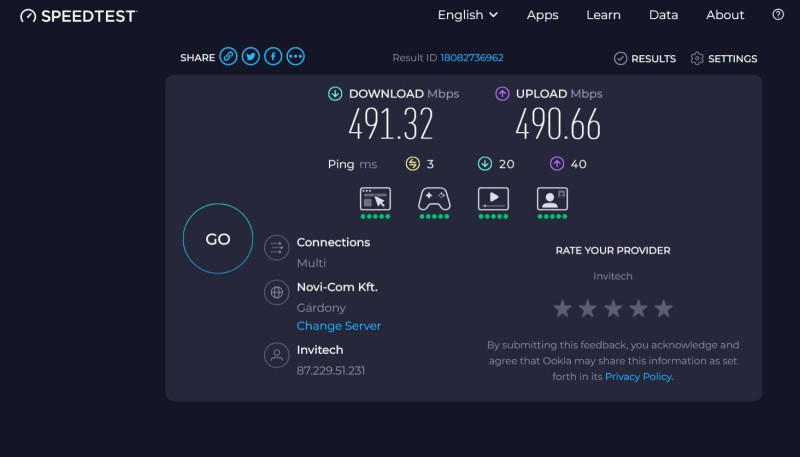Image resolution: width=800 pixels, height=457 pixels.
Task: Expand the English language dropdown
Action: coord(467,15)
